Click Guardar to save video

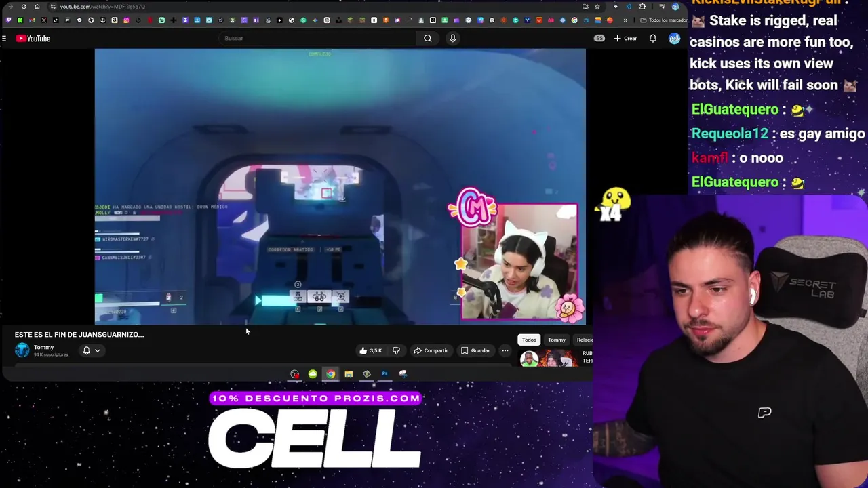click(475, 350)
